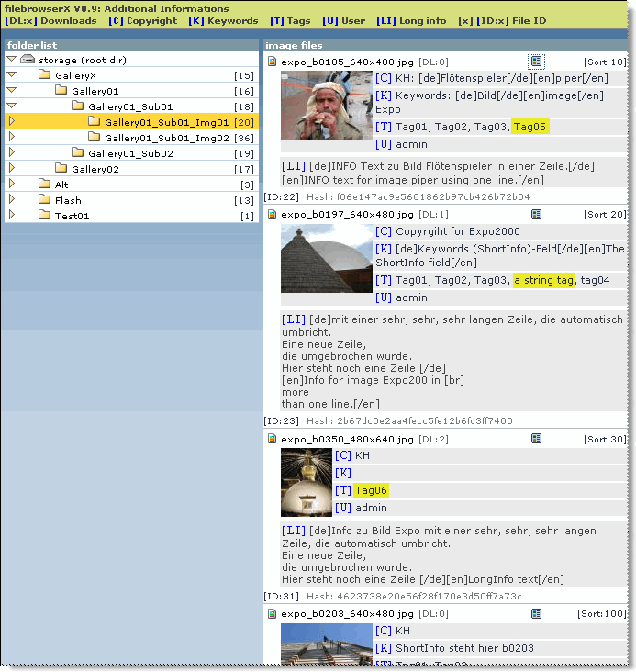Click the file icon beside expo_b0350_480x640.jpg

[273, 440]
